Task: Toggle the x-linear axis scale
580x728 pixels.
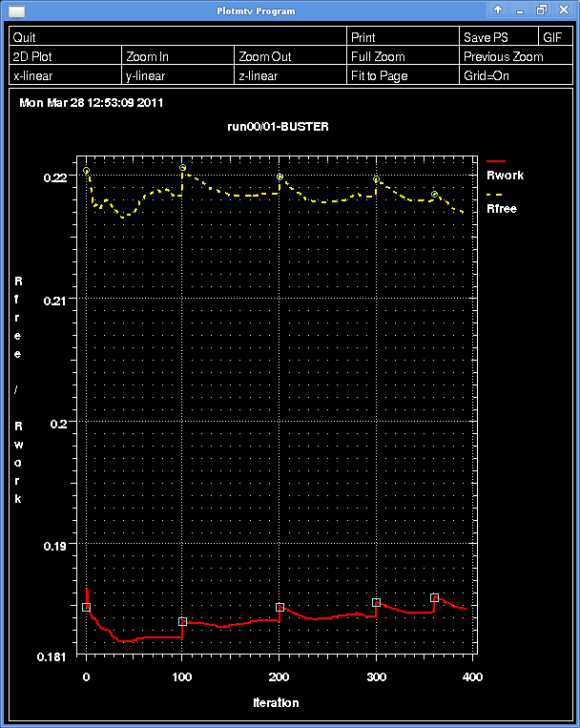Action: tap(65, 75)
